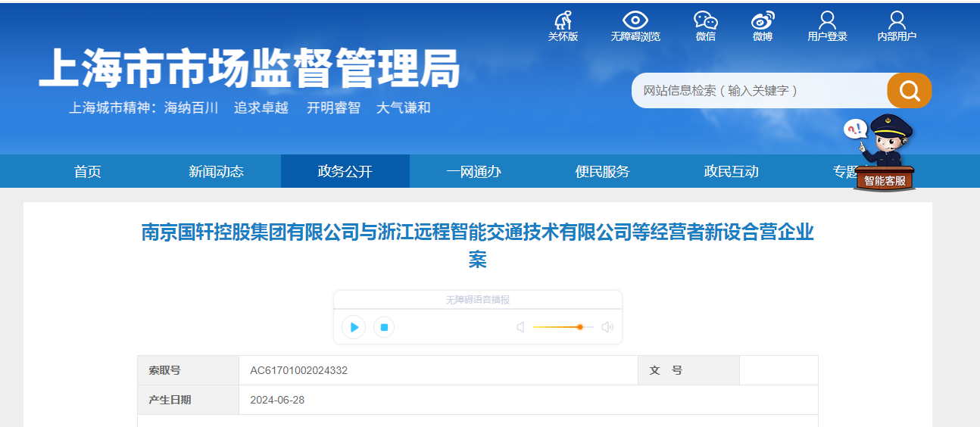The height and width of the screenshot is (427, 980).
Task: Click the orange search magnifier button
Action: (x=909, y=91)
